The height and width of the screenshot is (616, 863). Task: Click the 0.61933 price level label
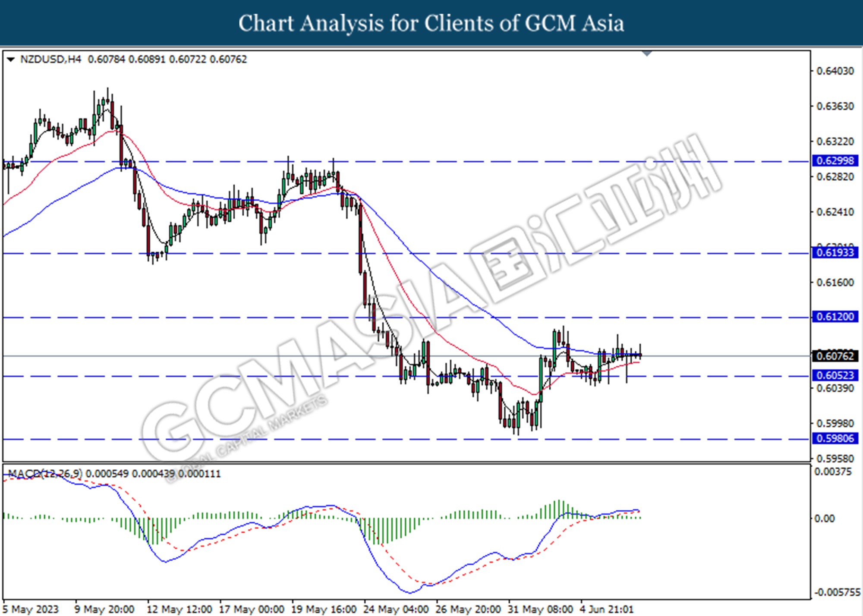click(x=835, y=252)
